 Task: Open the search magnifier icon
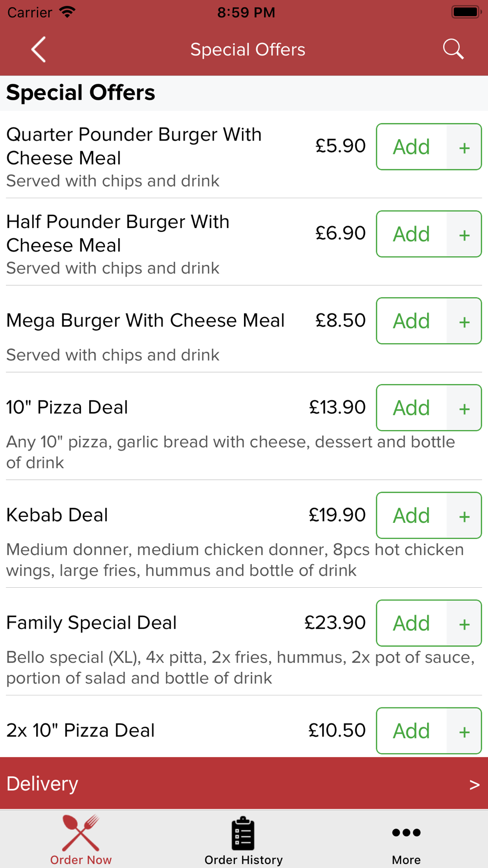[453, 49]
